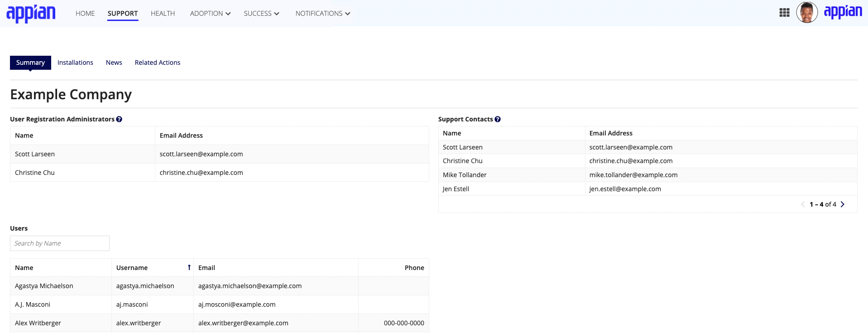Viewport: 868px width, 333px height.
Task: Show help for User Registration Administrators
Action: [119, 119]
